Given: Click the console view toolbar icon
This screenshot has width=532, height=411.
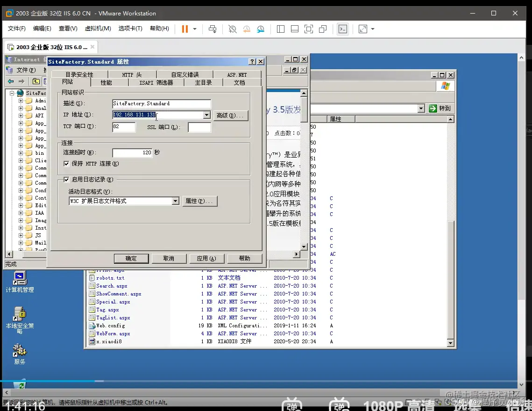Looking at the screenshot, I should click(x=343, y=29).
